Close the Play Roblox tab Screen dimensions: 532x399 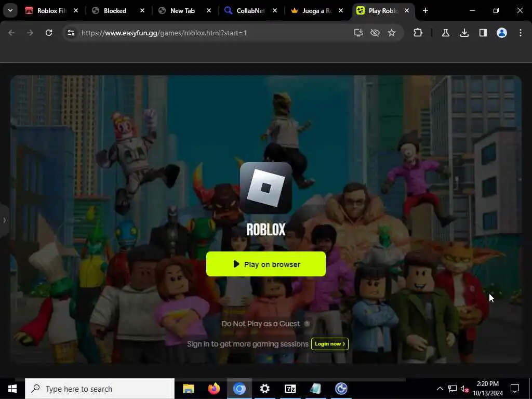tap(406, 10)
